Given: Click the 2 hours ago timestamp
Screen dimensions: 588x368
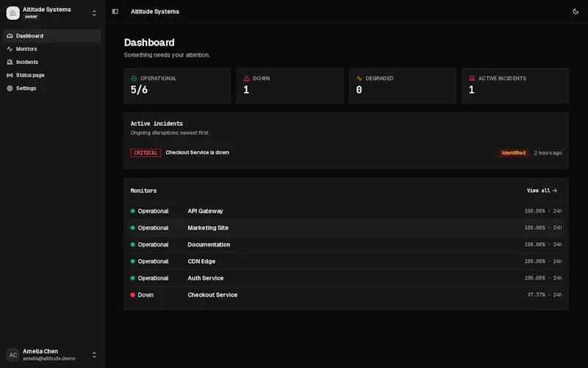Looking at the screenshot, I should click(x=548, y=153).
